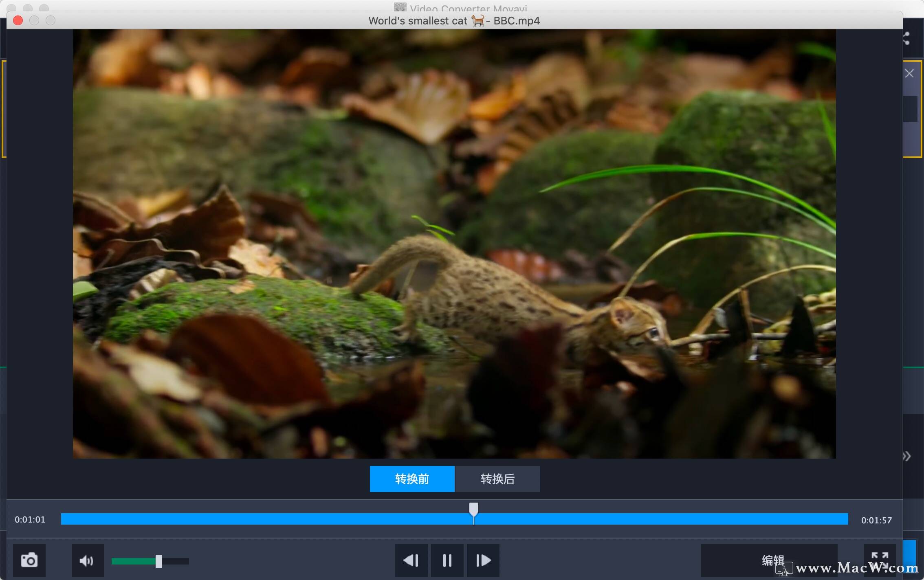
Task: Click the volume slider handle
Action: pyautogui.click(x=159, y=561)
